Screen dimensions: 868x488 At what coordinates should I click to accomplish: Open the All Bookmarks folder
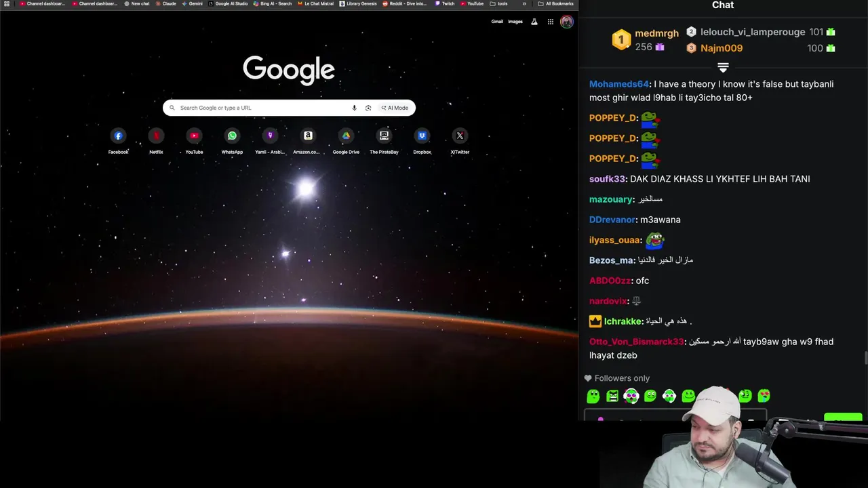tap(555, 3)
